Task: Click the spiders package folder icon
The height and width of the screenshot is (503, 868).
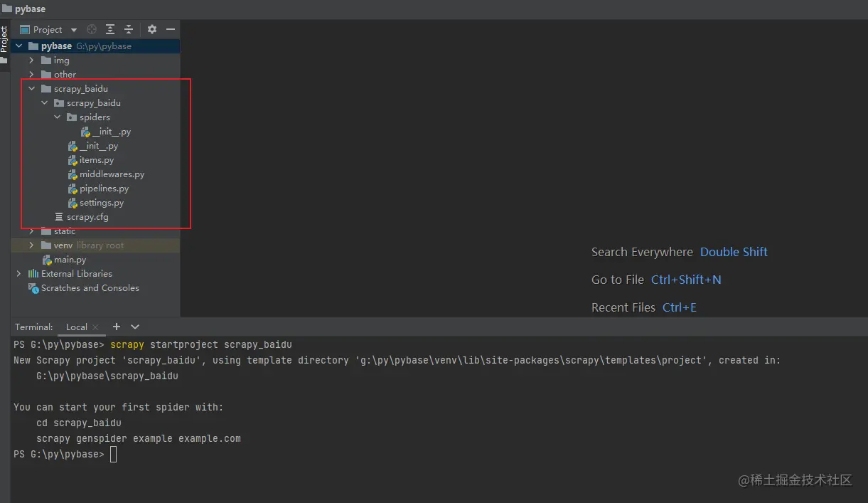Action: [72, 117]
